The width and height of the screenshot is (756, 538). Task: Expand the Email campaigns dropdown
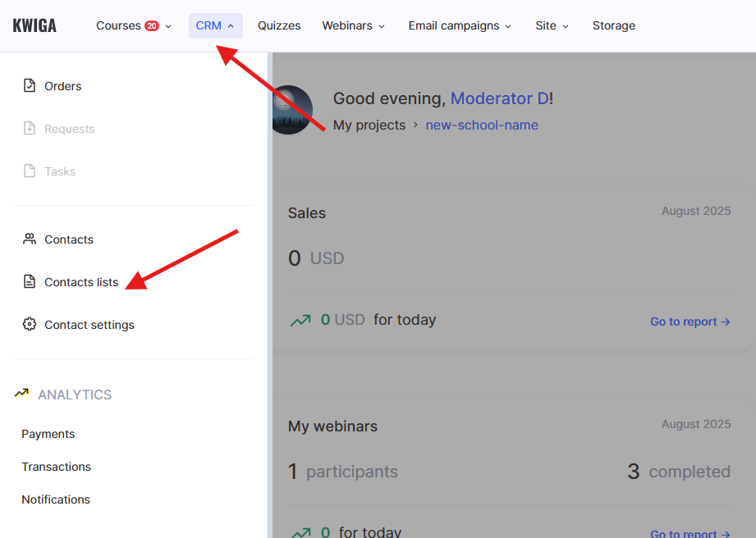(x=460, y=25)
